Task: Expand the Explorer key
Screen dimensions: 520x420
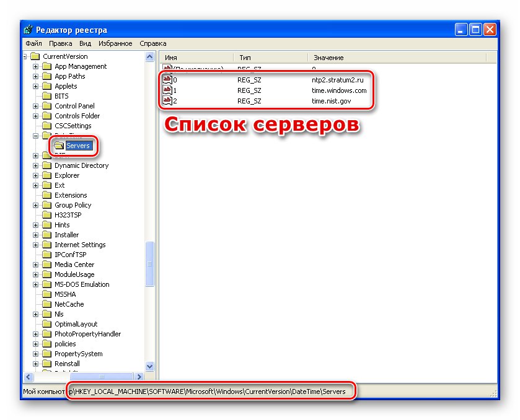Action: (x=35, y=176)
